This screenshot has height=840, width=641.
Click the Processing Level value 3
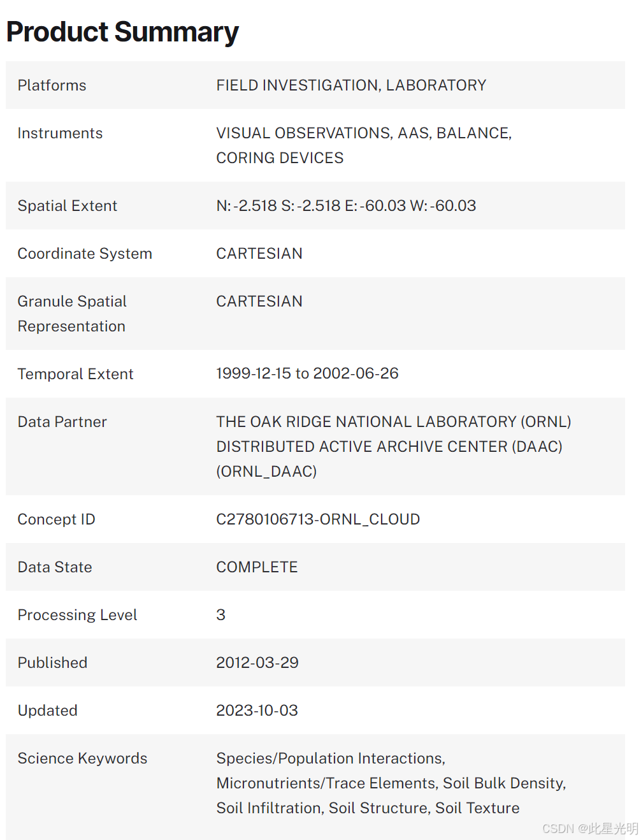220,615
